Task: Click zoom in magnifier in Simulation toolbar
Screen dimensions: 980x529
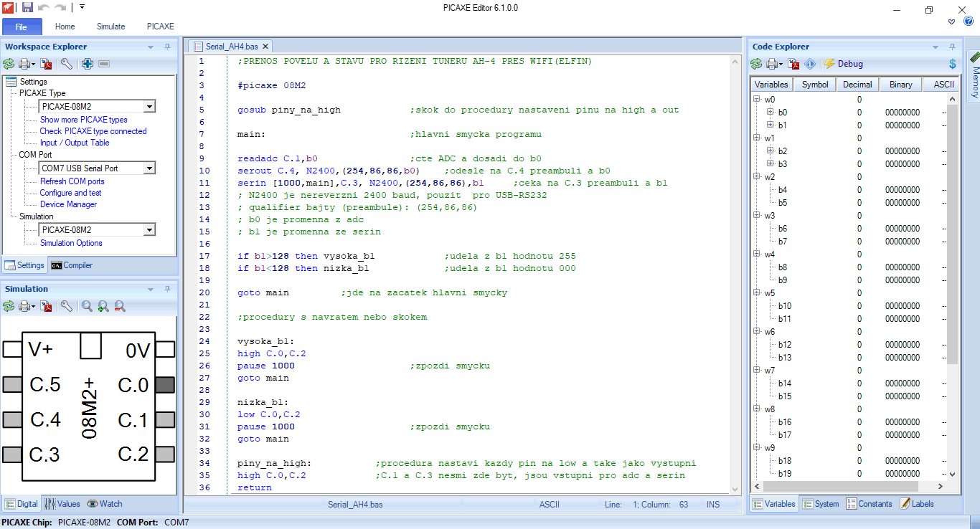Action: pyautogui.click(x=103, y=306)
